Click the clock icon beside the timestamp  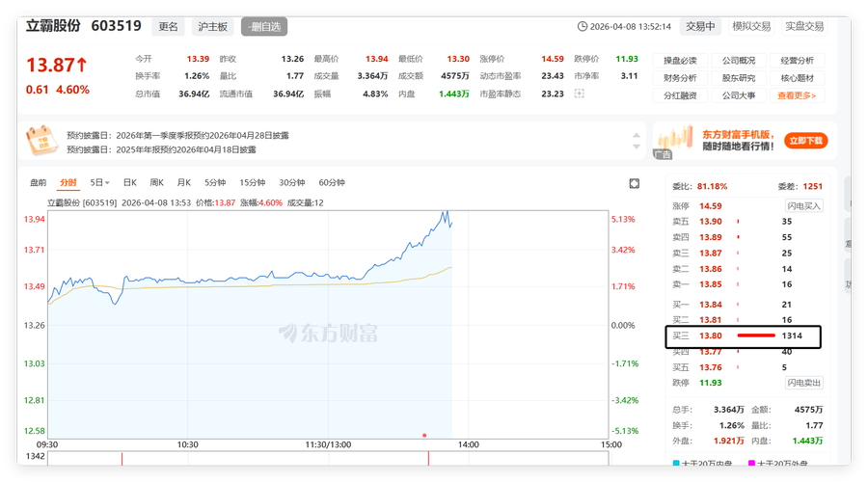pos(583,26)
